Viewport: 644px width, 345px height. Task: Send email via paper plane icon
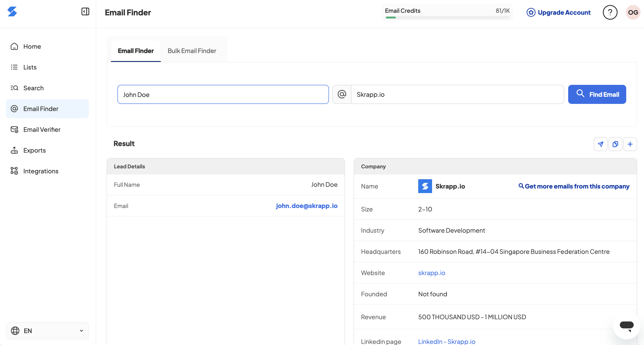[600, 144]
